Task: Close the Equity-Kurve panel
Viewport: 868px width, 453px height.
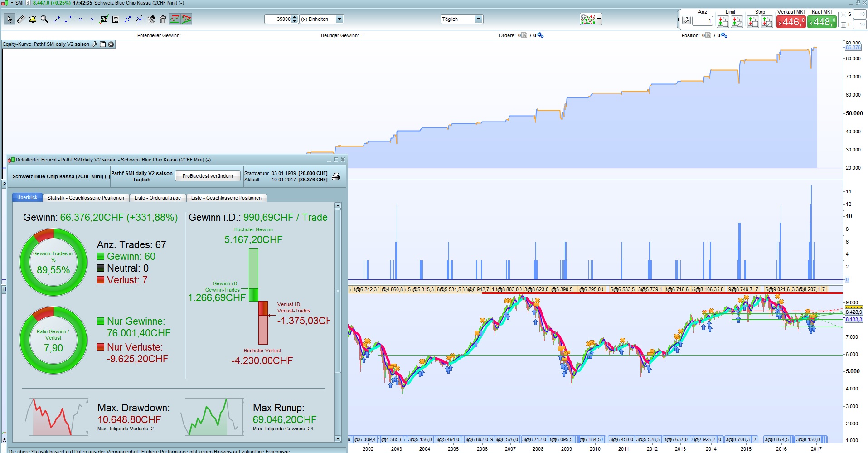Action: pos(111,44)
